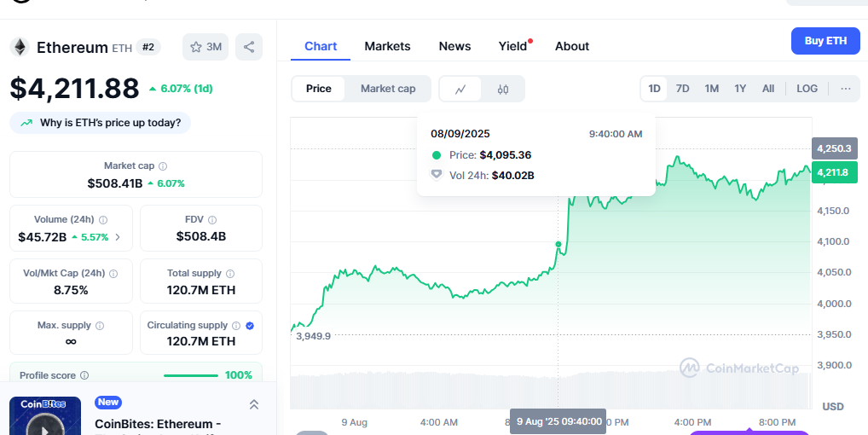The width and height of the screenshot is (868, 435).
Task: Open the share icon button
Action: click(249, 47)
